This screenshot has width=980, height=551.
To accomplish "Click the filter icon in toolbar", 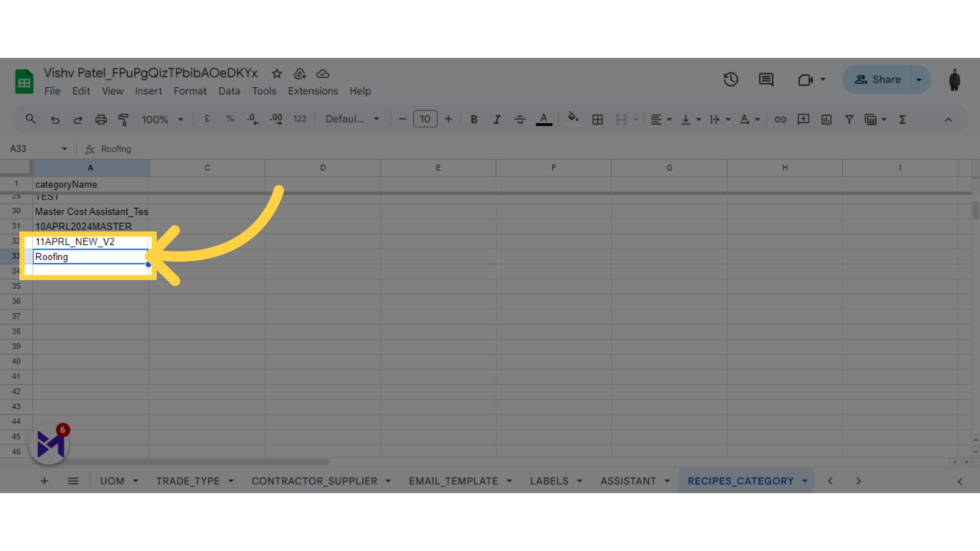I will click(x=849, y=120).
